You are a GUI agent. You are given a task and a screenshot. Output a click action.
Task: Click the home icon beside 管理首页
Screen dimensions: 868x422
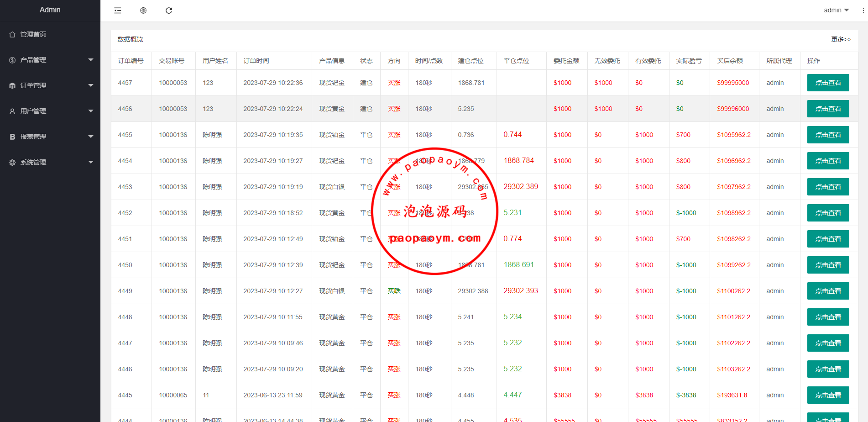12,35
